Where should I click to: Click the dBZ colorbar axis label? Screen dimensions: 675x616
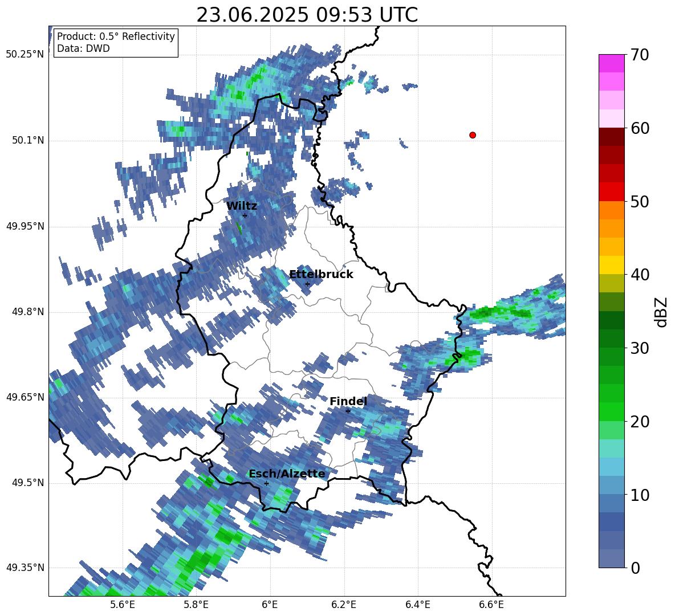tap(662, 312)
